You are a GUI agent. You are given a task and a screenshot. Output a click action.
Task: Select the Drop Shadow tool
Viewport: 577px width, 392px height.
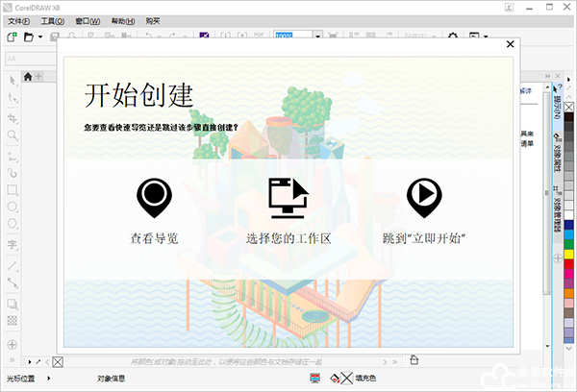pos(13,304)
